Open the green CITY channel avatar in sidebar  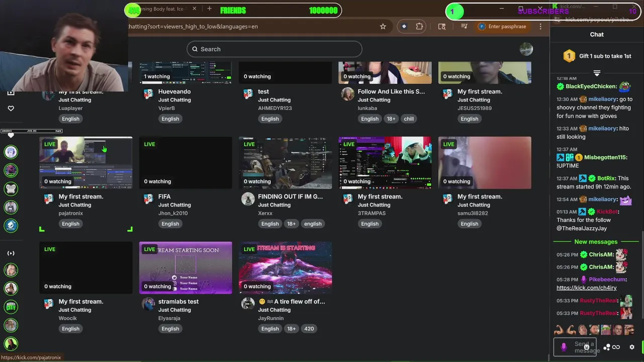point(11,307)
